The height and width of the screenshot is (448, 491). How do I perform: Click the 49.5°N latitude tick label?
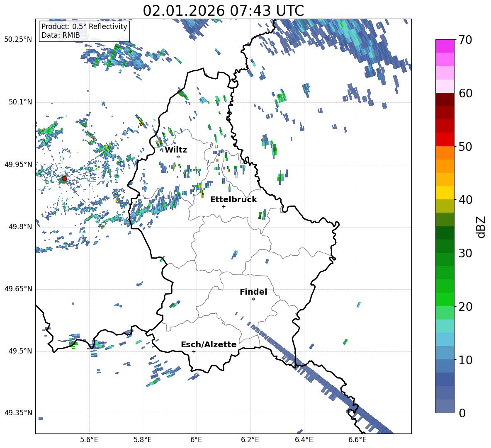(x=20, y=351)
